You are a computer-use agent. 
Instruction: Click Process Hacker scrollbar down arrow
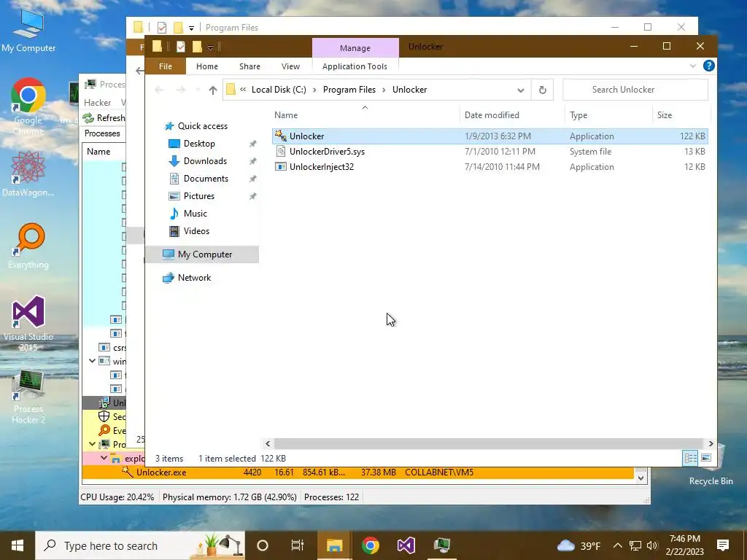pyautogui.click(x=640, y=478)
